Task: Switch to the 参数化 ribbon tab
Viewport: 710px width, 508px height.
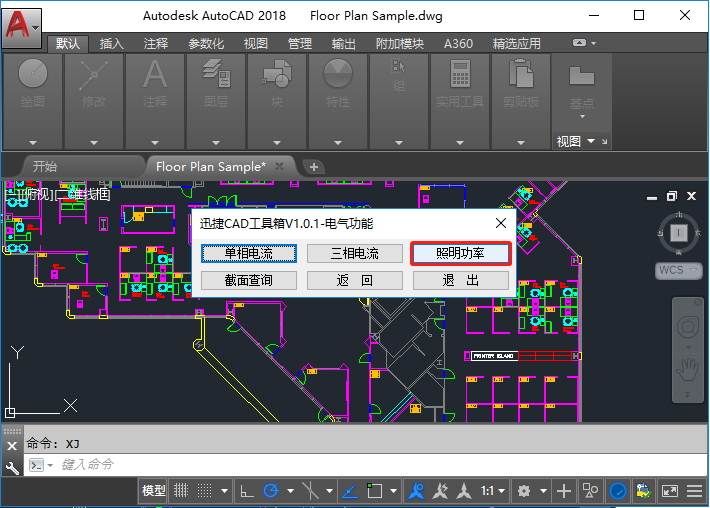Action: click(206, 43)
